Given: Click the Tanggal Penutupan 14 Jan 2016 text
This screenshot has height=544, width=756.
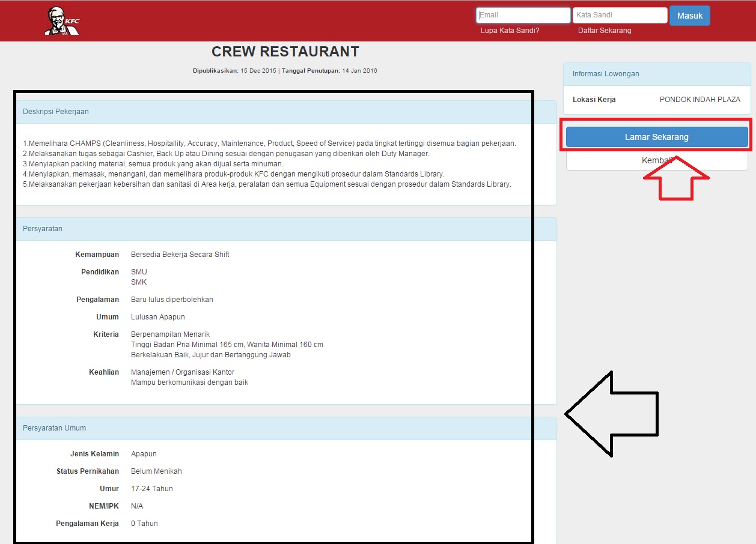Looking at the screenshot, I should 329,71.
